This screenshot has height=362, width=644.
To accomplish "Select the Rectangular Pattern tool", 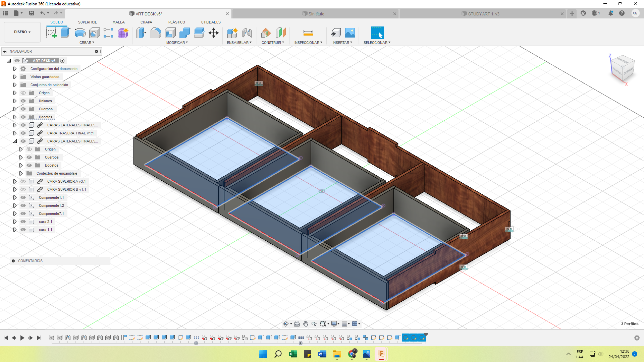I will [x=108, y=33].
